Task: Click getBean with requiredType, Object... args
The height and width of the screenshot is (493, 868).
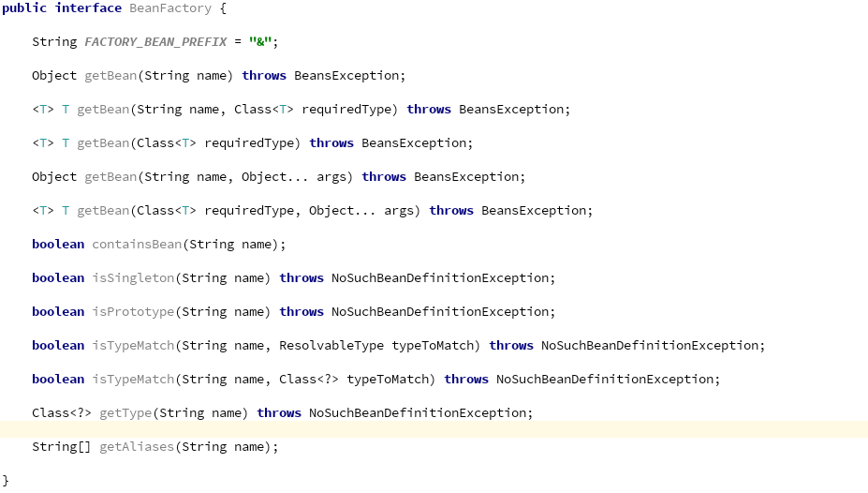Action: pos(103,211)
